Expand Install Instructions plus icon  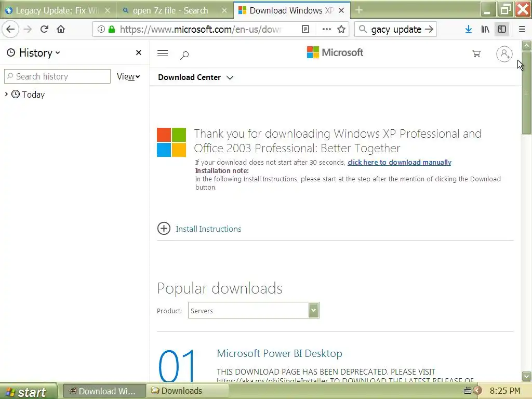click(164, 229)
